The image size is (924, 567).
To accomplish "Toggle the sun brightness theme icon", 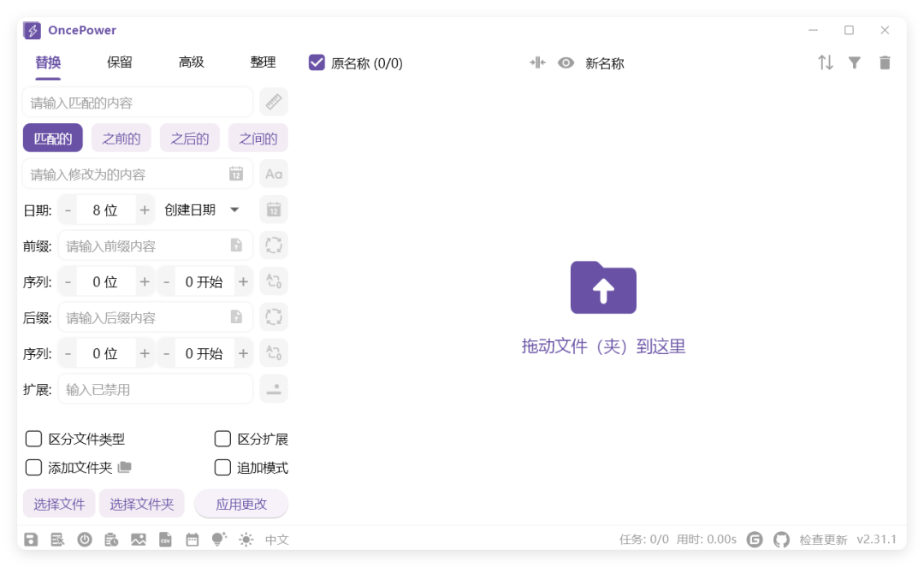I will [x=246, y=540].
